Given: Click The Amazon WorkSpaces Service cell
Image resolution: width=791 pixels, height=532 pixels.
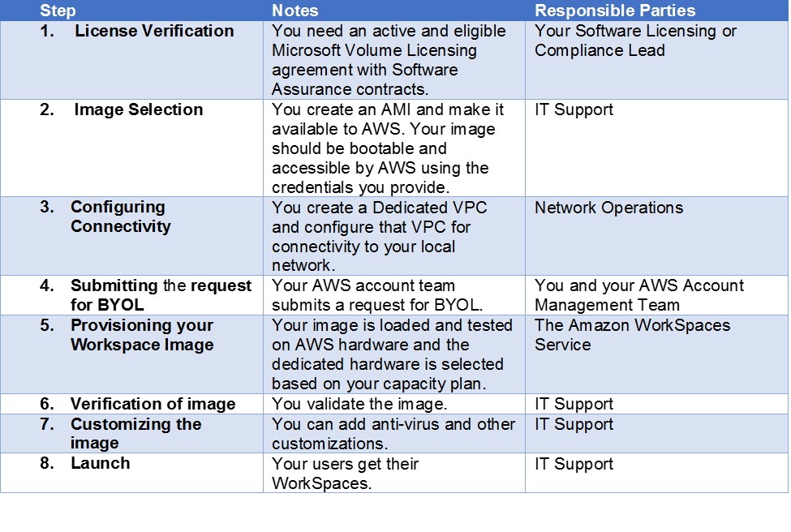Looking at the screenshot, I should point(656,354).
